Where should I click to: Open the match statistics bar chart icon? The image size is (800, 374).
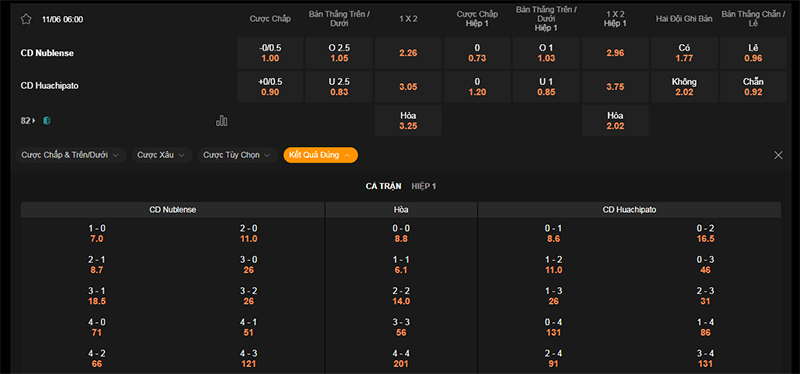(221, 120)
